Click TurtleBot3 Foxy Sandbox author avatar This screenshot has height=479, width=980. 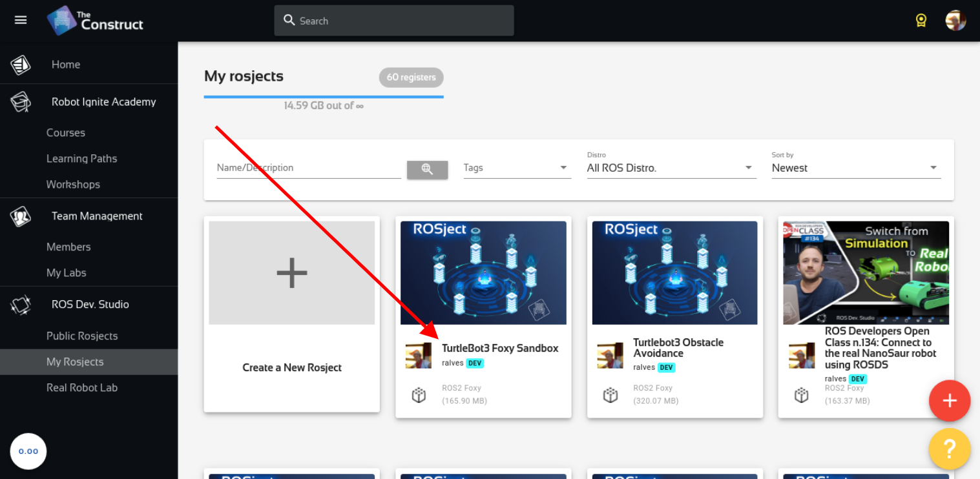pyautogui.click(x=419, y=356)
